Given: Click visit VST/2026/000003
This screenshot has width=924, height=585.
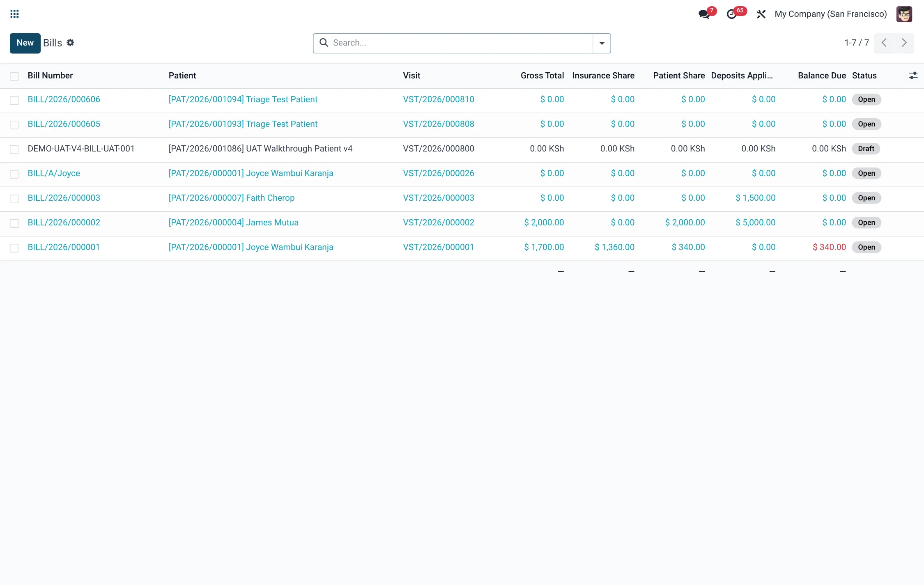Looking at the screenshot, I should tap(438, 198).
